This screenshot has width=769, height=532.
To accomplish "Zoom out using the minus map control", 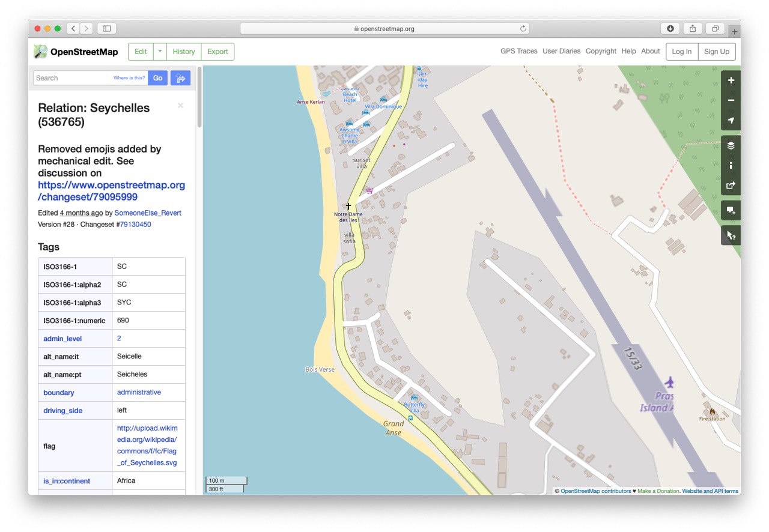I will click(731, 100).
